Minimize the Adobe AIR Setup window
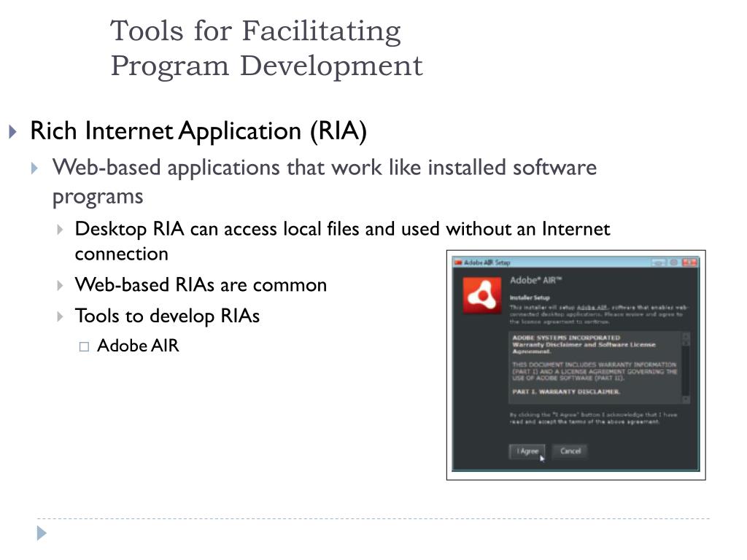Image resolution: width=747 pixels, height=560 pixels. coord(659,262)
